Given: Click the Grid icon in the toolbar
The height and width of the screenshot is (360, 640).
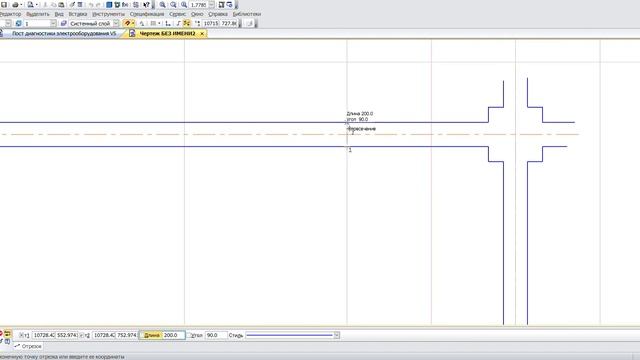Looking at the screenshot, I should pos(153,23).
